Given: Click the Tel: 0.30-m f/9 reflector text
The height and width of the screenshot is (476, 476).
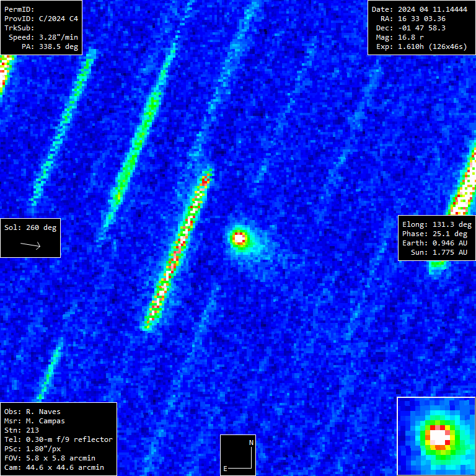Looking at the screenshot, I should (x=58, y=439).
